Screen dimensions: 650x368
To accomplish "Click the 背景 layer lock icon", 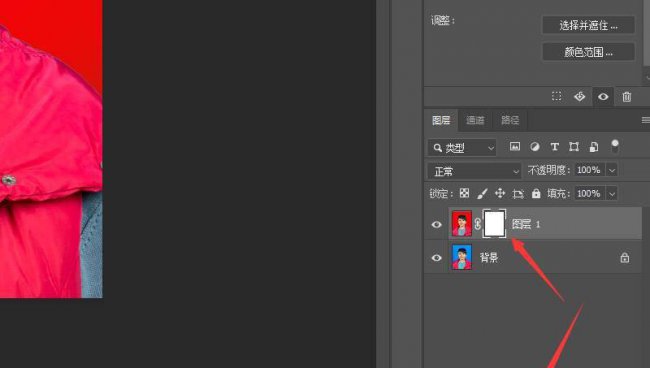I will (624, 257).
